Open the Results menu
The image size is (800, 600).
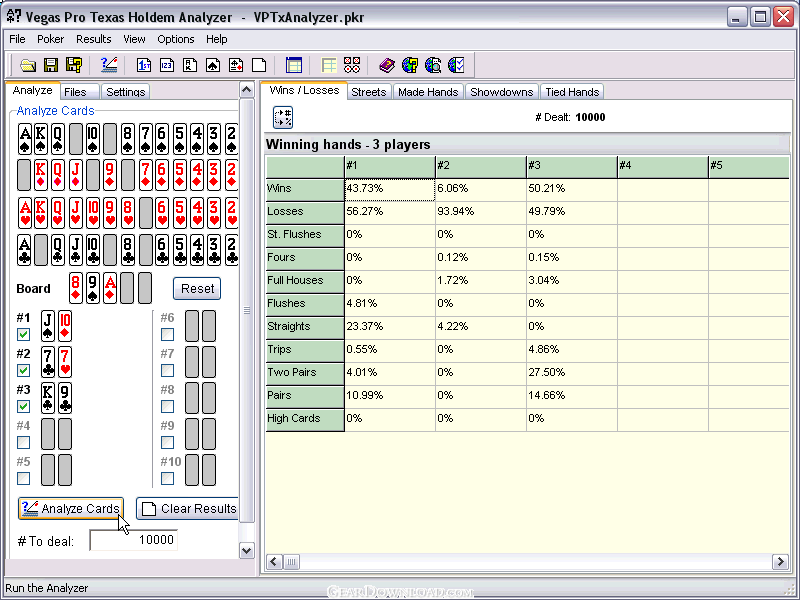point(93,39)
